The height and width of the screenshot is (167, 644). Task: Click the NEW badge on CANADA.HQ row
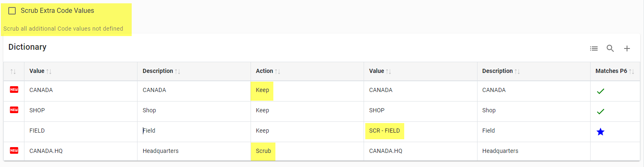coord(14,151)
